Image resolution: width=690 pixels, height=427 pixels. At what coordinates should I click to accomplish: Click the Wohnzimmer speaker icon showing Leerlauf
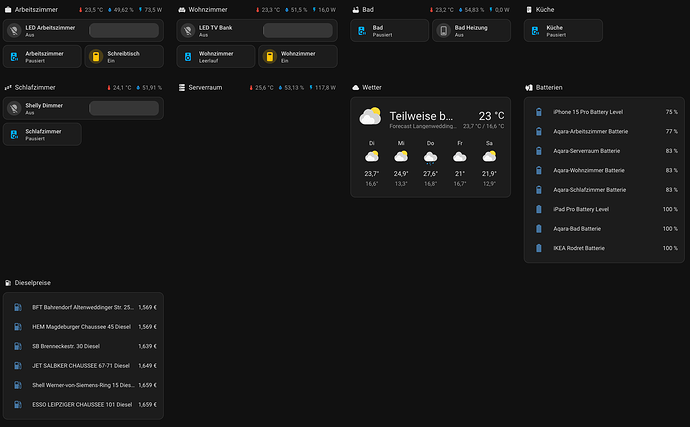(188, 56)
